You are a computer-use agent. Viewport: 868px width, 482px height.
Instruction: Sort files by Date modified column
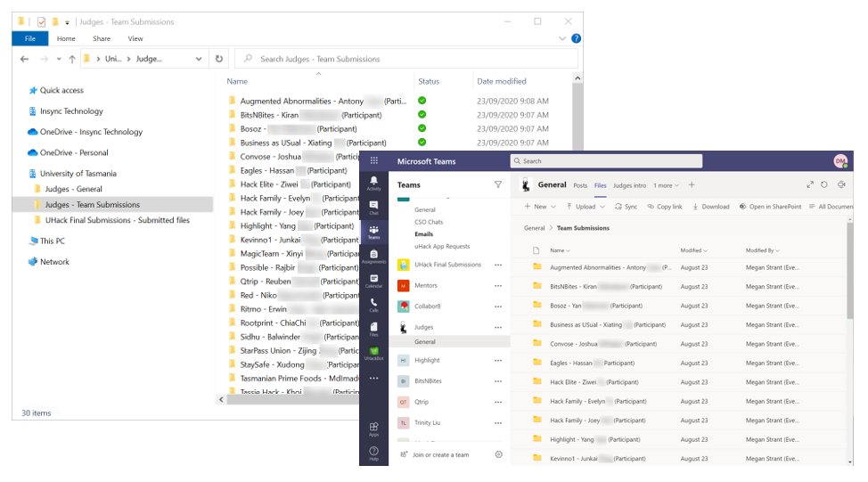click(x=502, y=81)
